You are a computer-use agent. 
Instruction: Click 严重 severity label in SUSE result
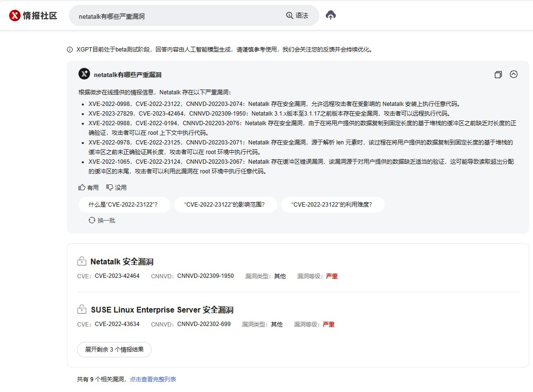328,325
